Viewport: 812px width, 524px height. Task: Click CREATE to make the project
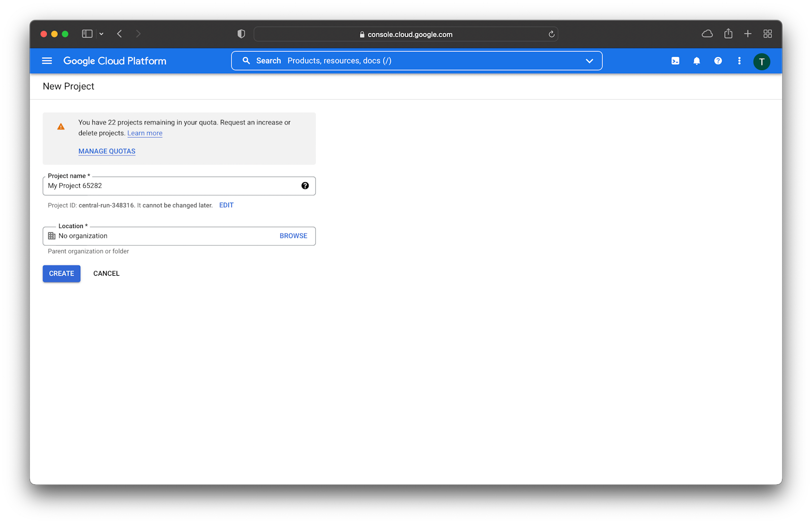click(61, 273)
